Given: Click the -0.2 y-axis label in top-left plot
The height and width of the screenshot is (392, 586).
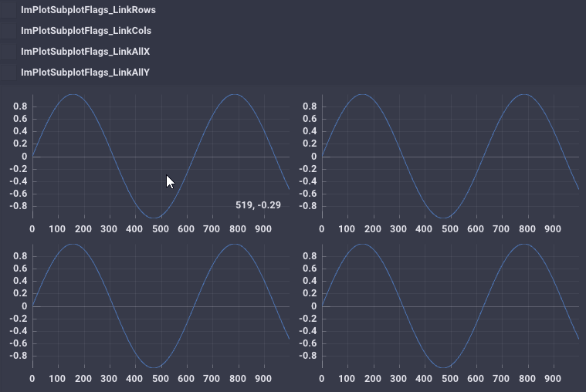Looking at the screenshot, I should (18, 169).
